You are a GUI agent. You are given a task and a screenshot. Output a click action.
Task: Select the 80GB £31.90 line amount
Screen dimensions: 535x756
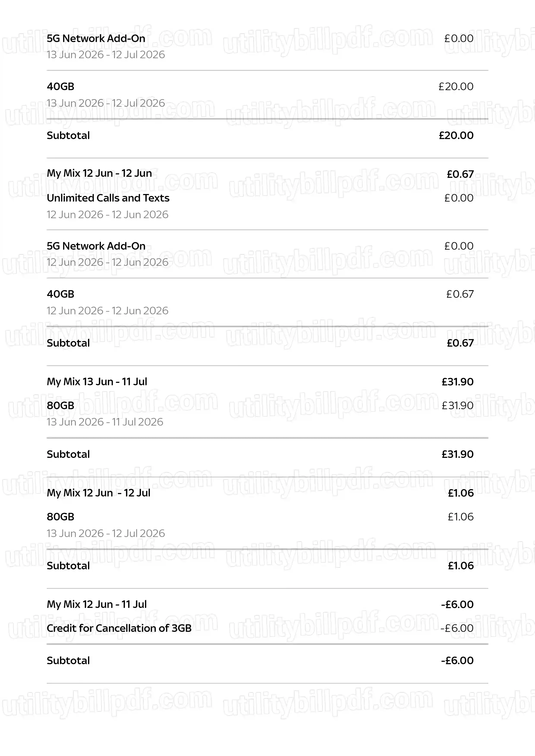[457, 405]
